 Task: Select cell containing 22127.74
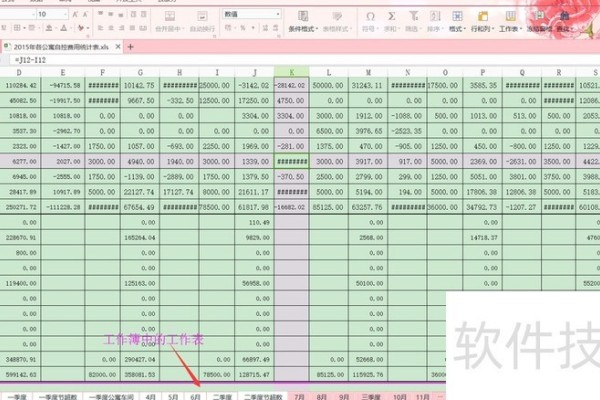point(140,192)
